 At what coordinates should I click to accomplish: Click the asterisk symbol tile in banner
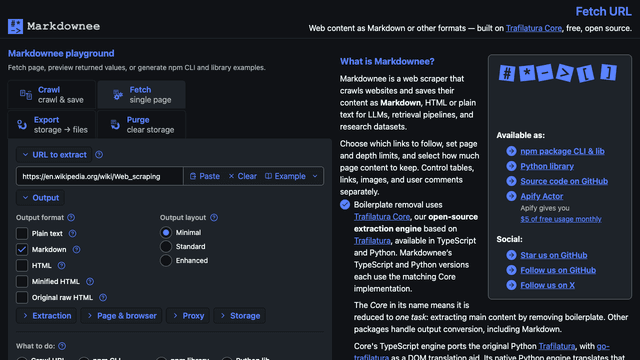click(x=527, y=73)
